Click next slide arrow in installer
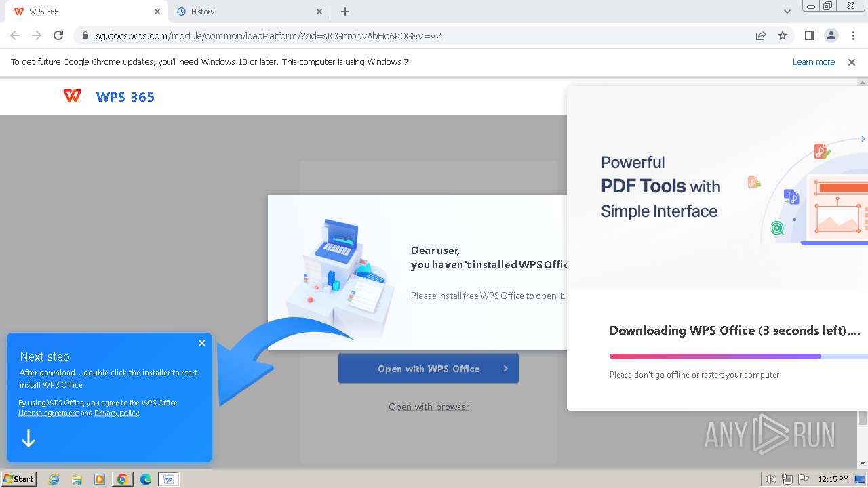 click(863, 139)
